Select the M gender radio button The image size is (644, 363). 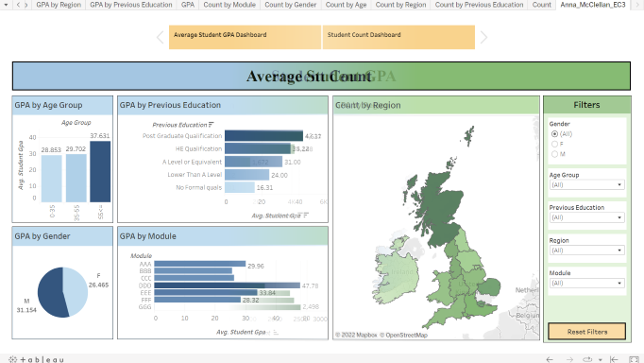(554, 154)
